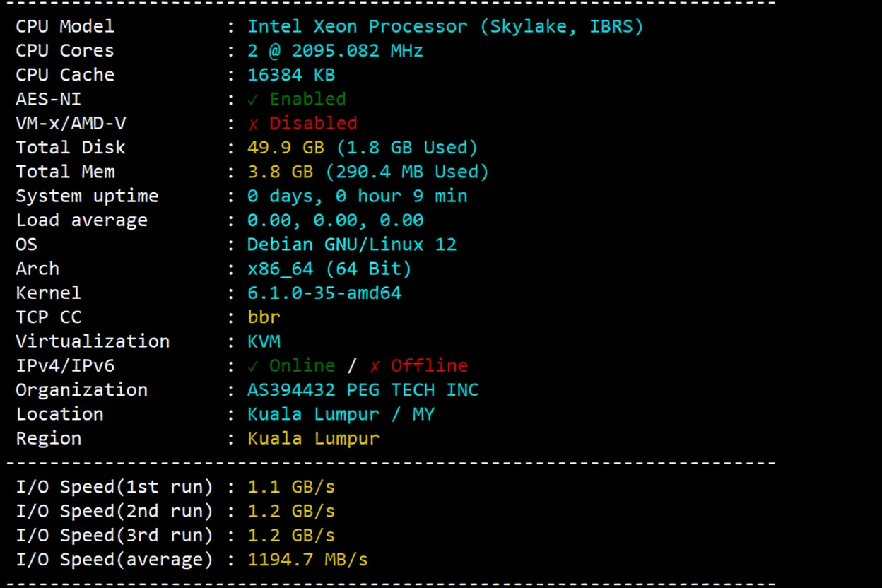This screenshot has width=882, height=588.
Task: Click the Load average label
Action: [82, 220]
